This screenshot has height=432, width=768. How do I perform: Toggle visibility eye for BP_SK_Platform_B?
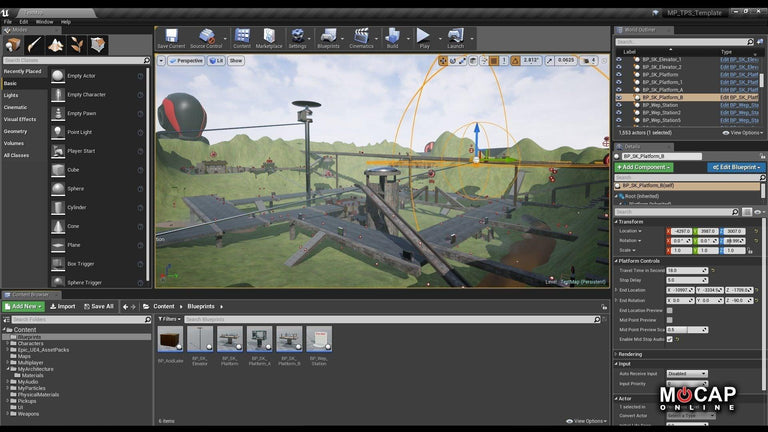tap(618, 97)
